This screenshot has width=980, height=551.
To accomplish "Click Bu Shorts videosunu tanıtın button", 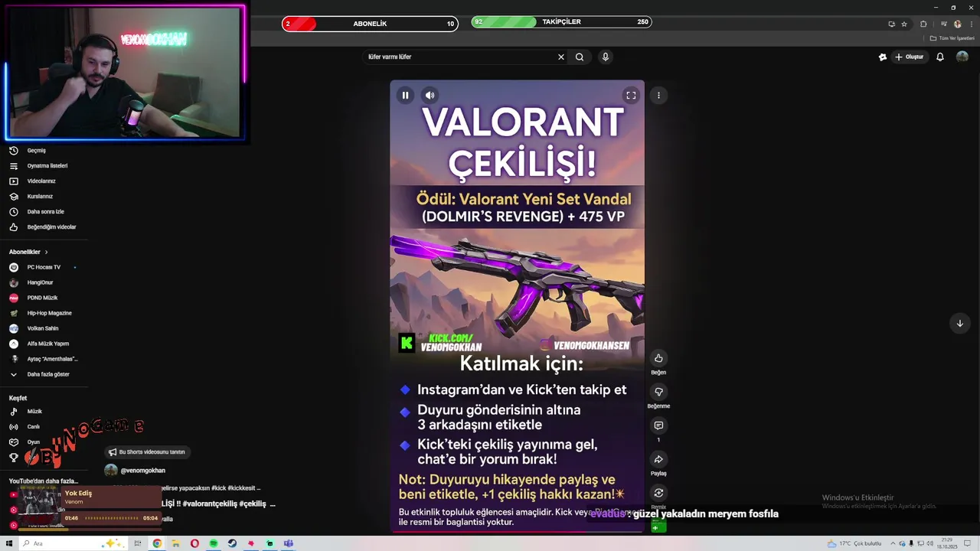I will point(147,452).
